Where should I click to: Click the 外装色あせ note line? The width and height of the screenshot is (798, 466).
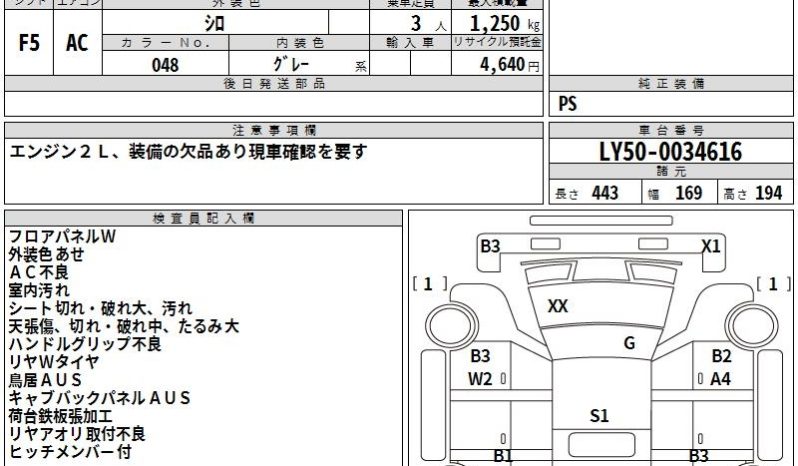(46, 254)
